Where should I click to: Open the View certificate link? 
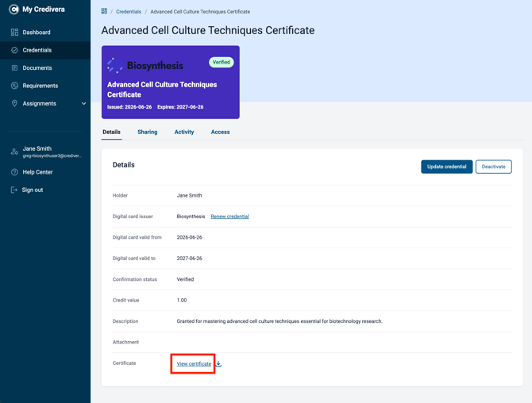194,363
